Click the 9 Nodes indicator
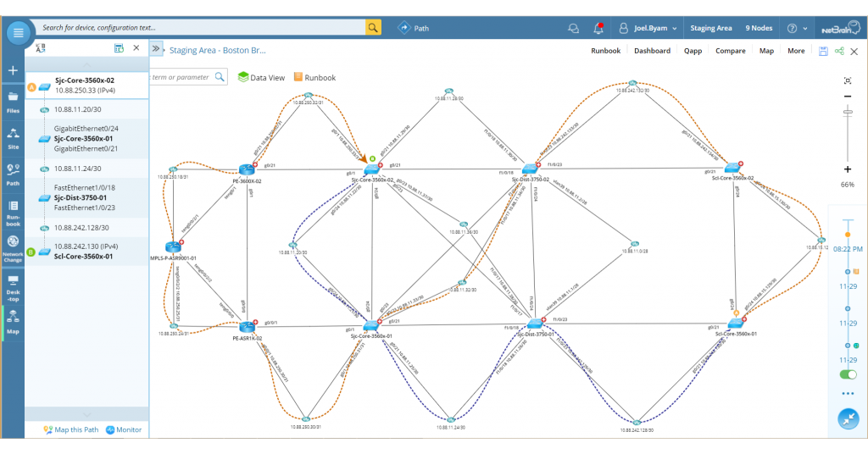868x454 pixels. [759, 28]
